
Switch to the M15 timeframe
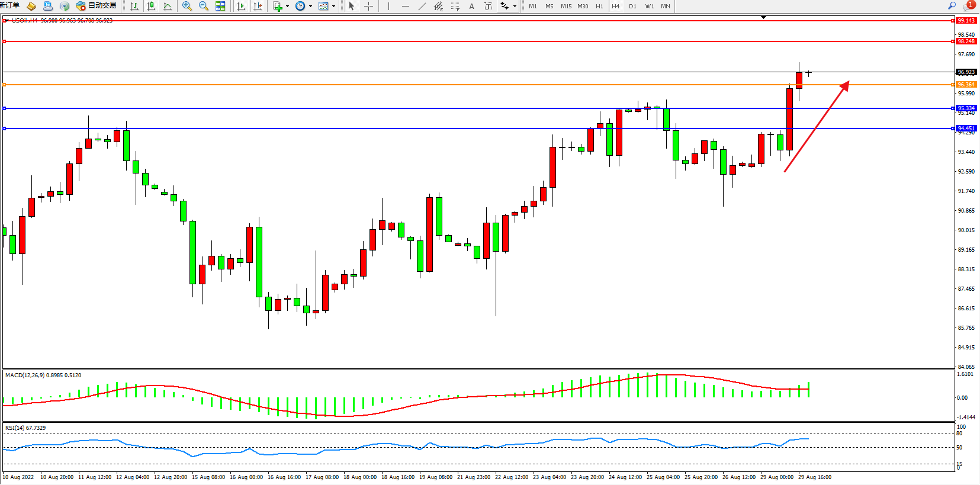566,6
